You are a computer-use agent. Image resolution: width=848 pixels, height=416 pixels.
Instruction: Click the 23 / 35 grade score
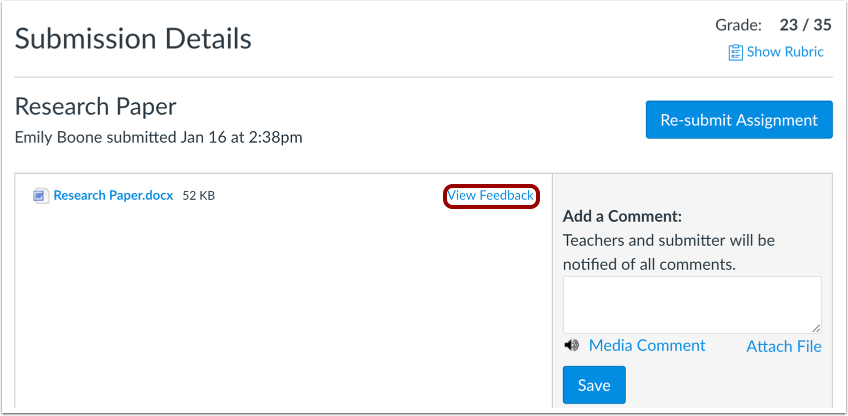coord(805,25)
